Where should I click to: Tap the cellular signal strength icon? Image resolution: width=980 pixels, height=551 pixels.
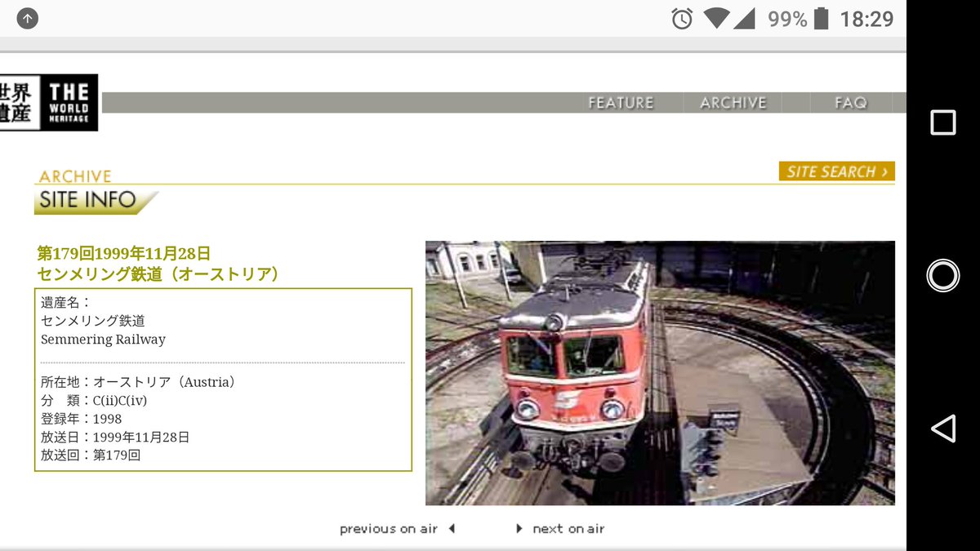[x=742, y=17]
